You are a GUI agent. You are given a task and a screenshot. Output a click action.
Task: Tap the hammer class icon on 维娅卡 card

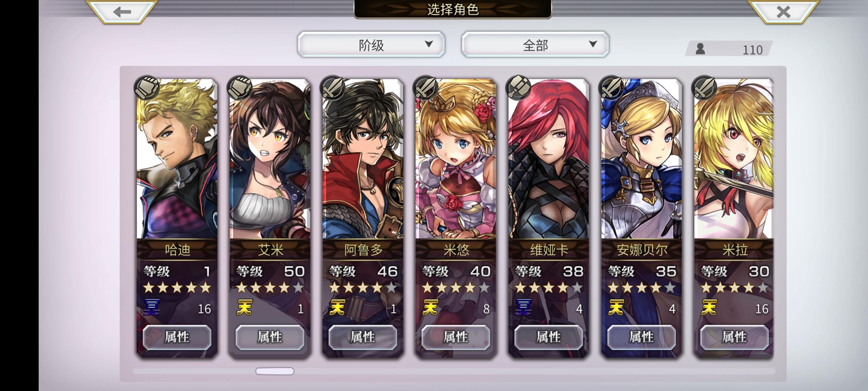[518, 87]
